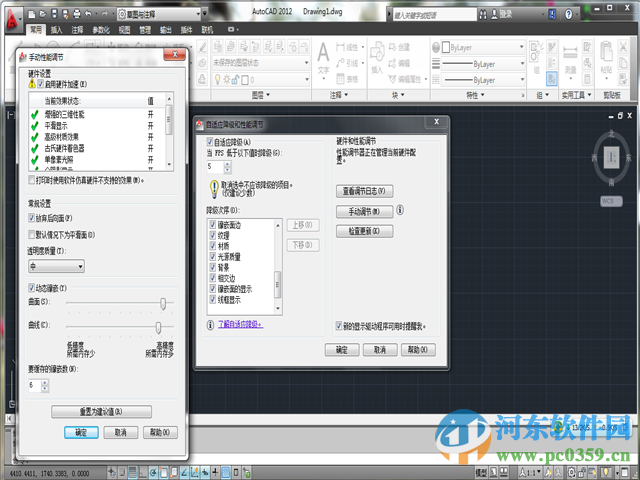Check the 默认情况下为平滑面 checkbox
Viewport: 640px width, 480px height.
click(x=31, y=234)
